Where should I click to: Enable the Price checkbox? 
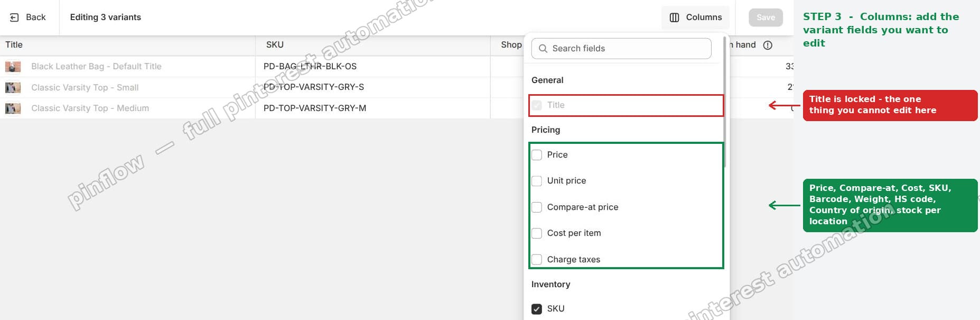(537, 155)
